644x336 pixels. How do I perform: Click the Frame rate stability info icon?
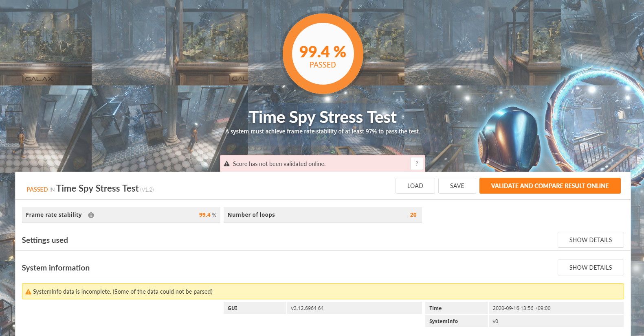[x=91, y=215]
